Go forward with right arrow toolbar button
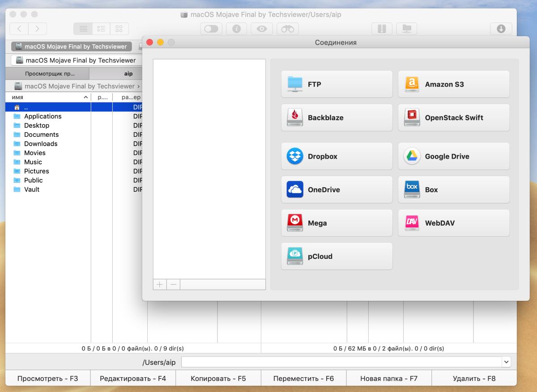This screenshot has height=392, width=537. pos(38,29)
